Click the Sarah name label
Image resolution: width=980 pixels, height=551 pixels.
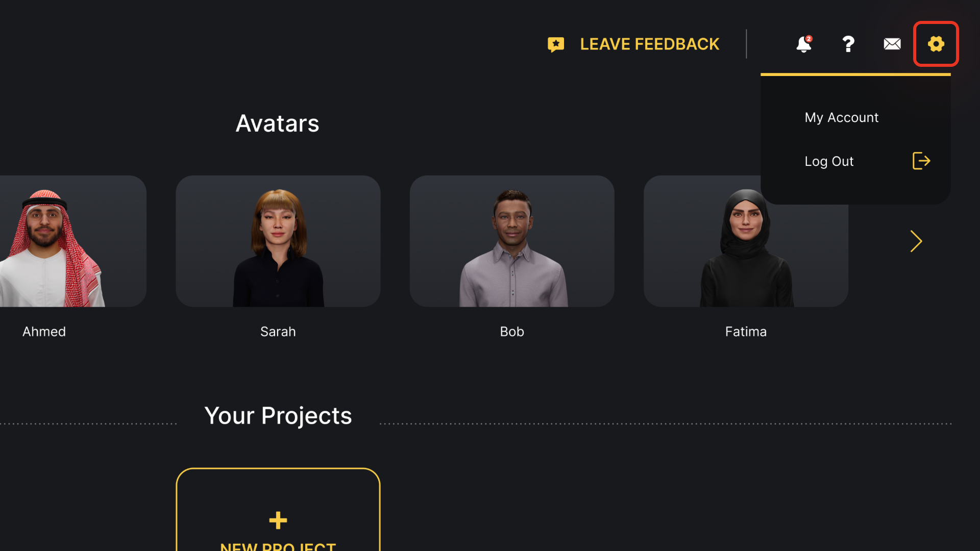(x=278, y=332)
